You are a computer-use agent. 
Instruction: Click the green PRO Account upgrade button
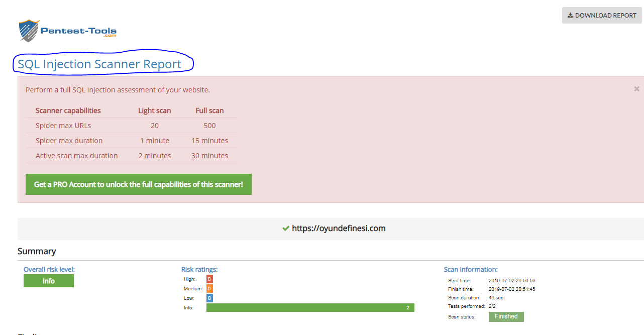(139, 184)
